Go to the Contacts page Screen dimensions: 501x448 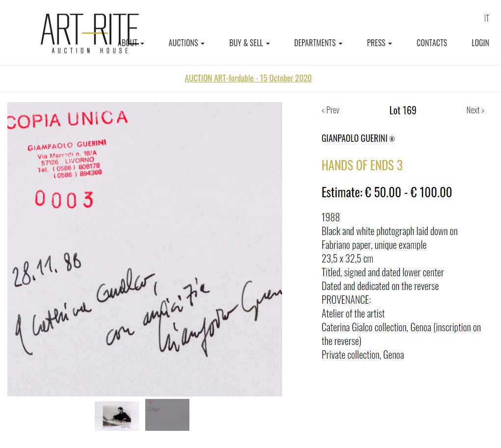pos(432,43)
